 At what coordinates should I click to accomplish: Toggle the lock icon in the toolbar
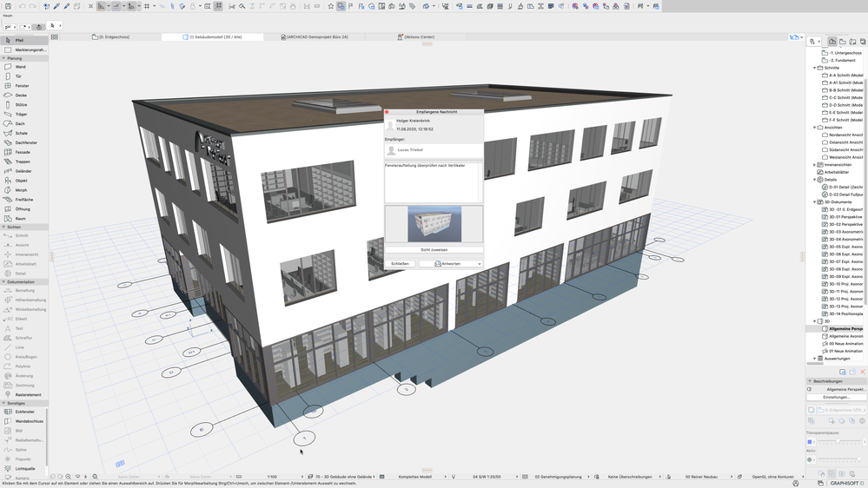[192, 6]
